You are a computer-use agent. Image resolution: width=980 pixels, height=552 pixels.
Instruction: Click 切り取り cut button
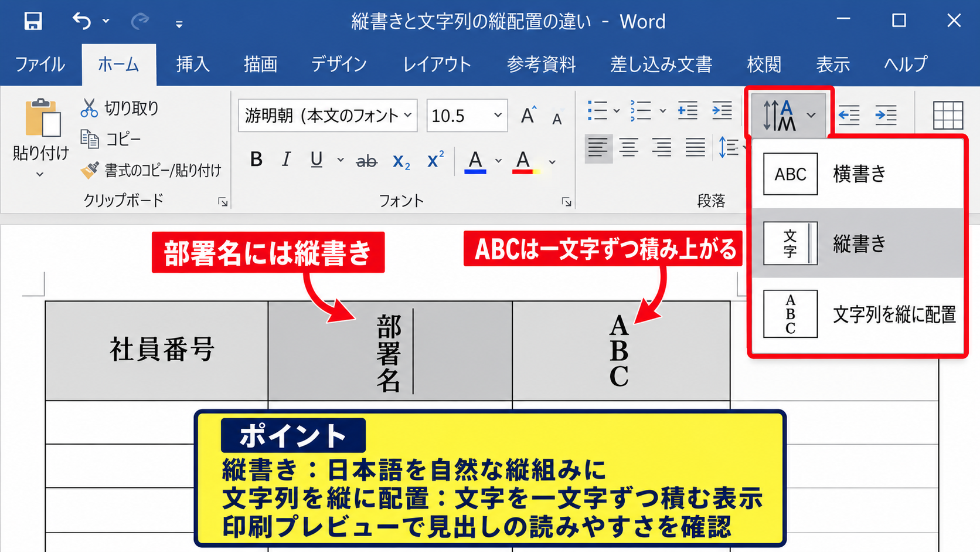pyautogui.click(x=120, y=108)
